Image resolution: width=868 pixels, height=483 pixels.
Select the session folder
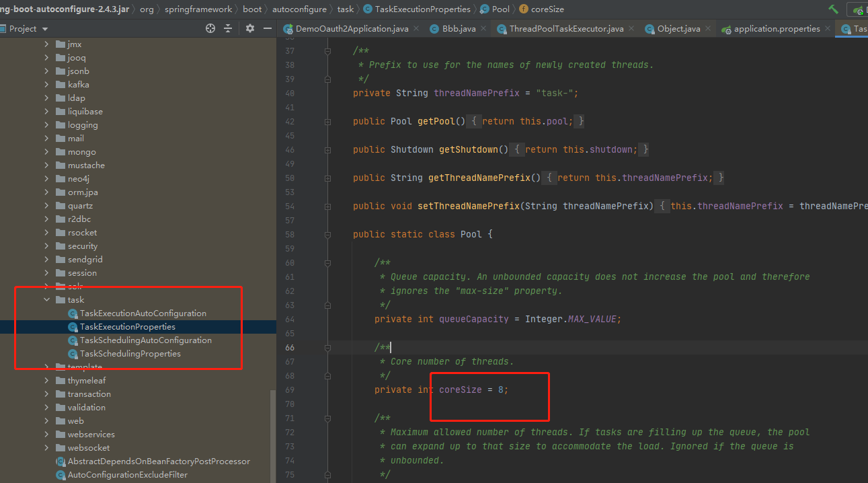tap(82, 273)
